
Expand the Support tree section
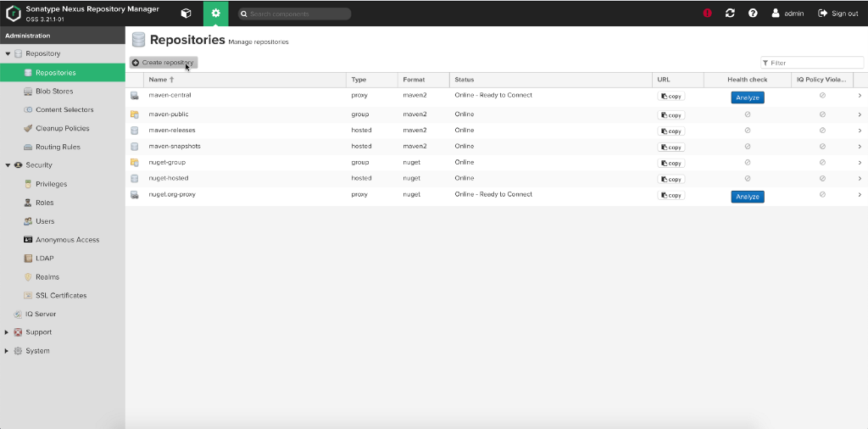coord(7,332)
